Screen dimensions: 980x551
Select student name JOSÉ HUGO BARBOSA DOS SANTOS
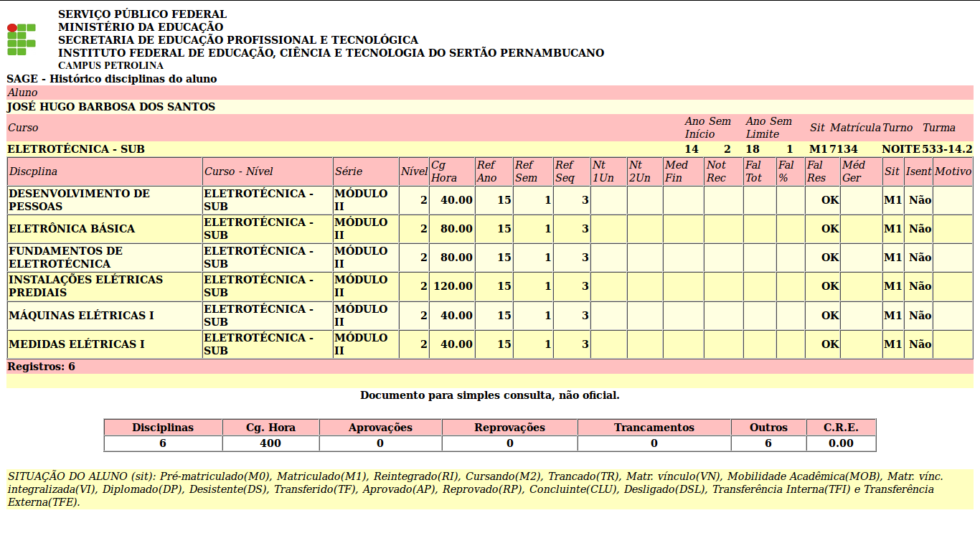(x=111, y=107)
